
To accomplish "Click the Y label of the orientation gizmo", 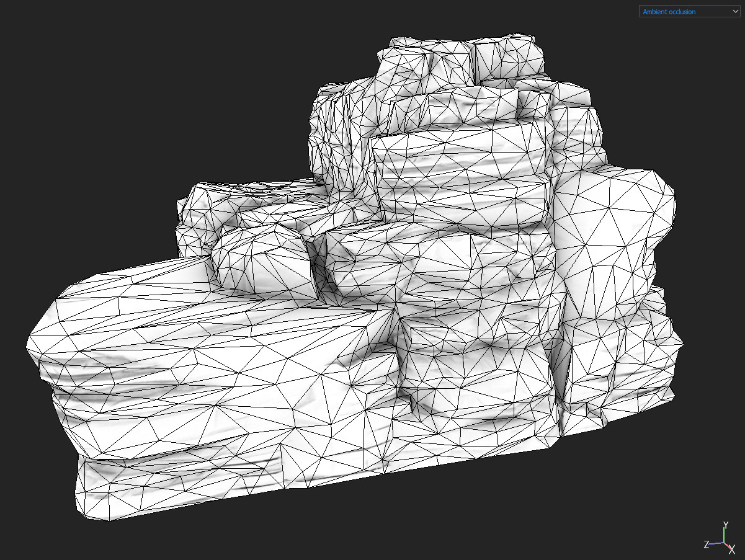I will coord(726,525).
